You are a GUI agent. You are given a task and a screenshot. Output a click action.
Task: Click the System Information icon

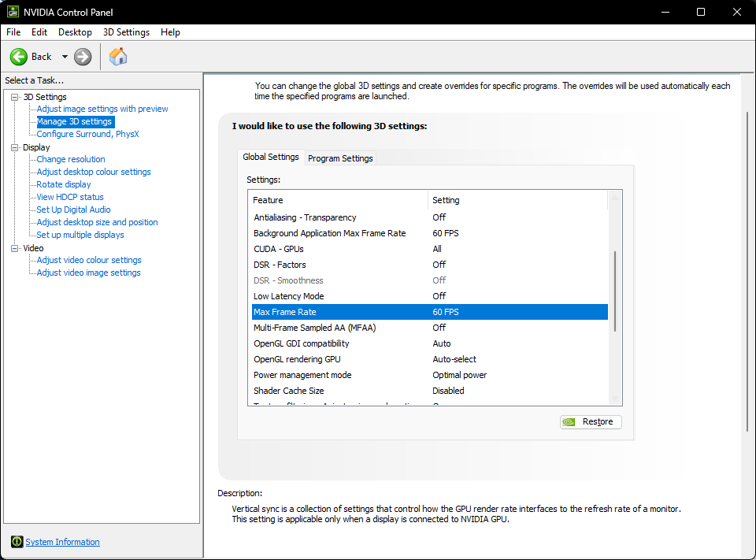[x=17, y=542]
